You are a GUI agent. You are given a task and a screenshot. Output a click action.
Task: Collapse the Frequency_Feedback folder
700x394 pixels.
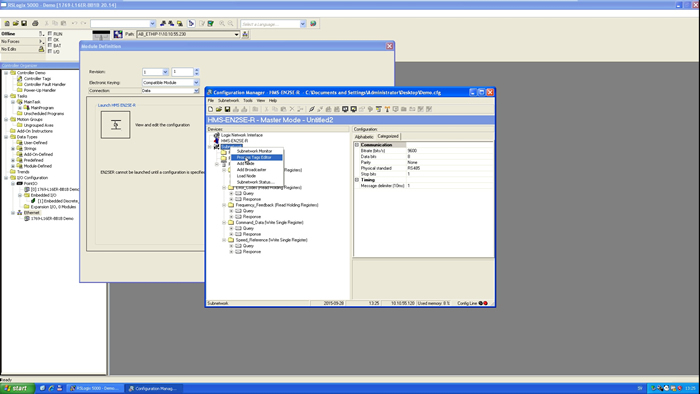pyautogui.click(x=224, y=205)
